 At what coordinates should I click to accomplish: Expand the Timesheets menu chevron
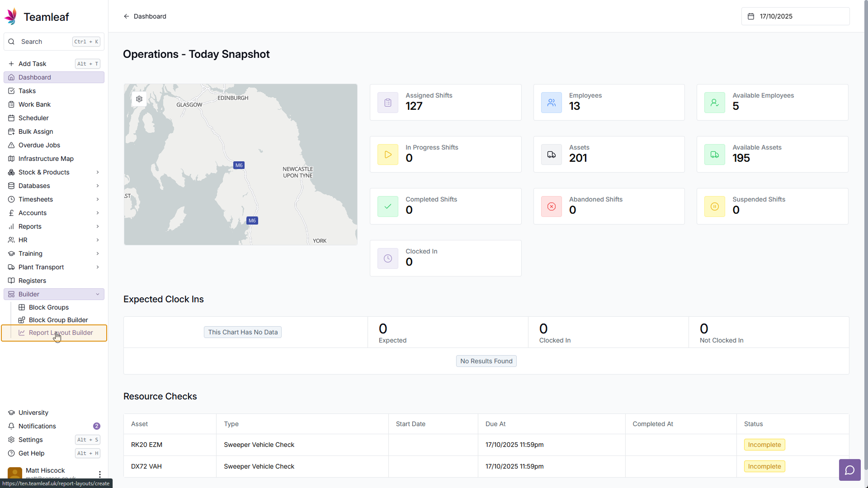[98, 199]
